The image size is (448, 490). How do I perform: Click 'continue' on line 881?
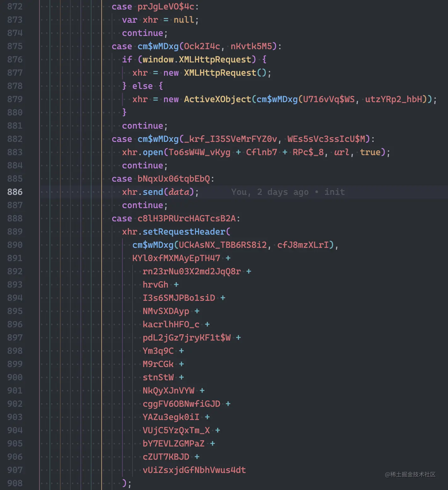coord(143,126)
